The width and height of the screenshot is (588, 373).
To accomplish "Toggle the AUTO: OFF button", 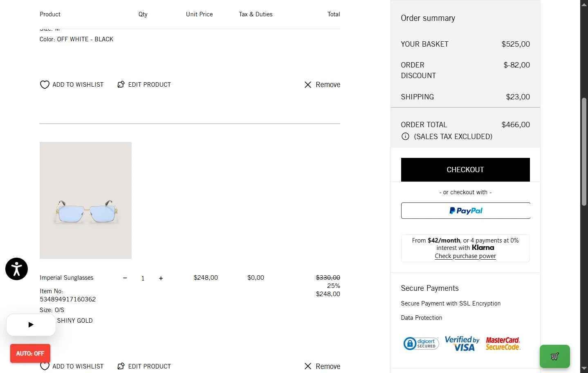I will [x=30, y=353].
